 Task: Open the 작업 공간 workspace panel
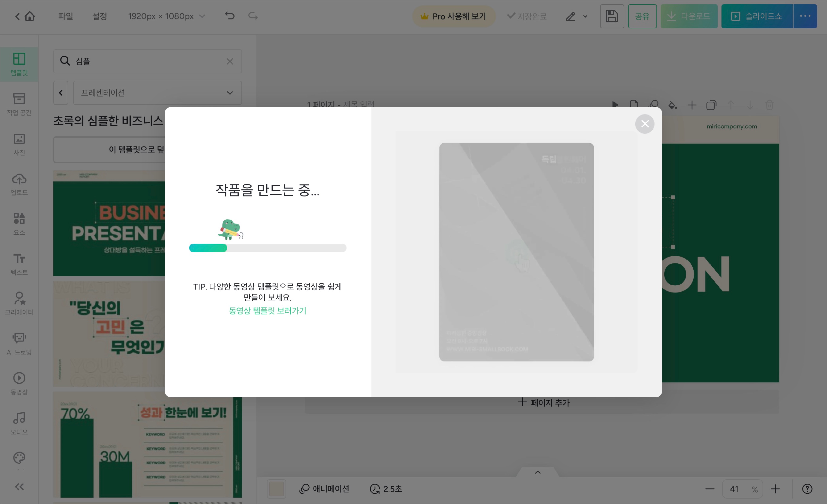tap(19, 104)
